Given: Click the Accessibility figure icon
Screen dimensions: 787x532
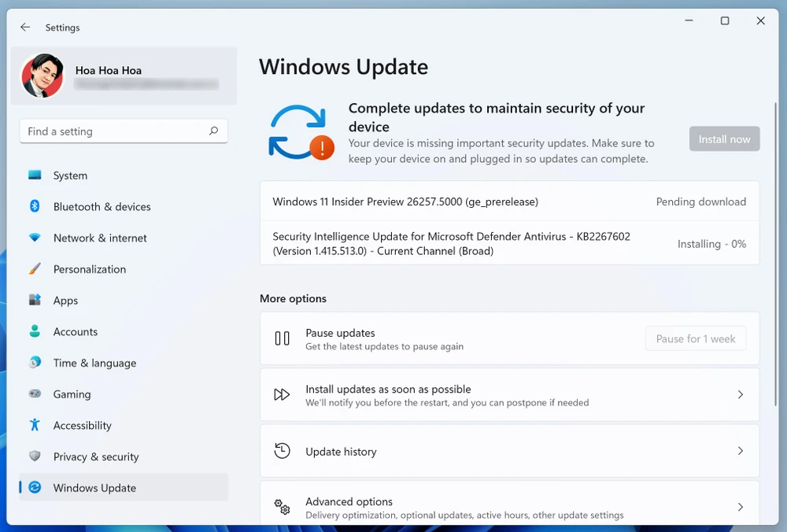Looking at the screenshot, I should click(35, 425).
